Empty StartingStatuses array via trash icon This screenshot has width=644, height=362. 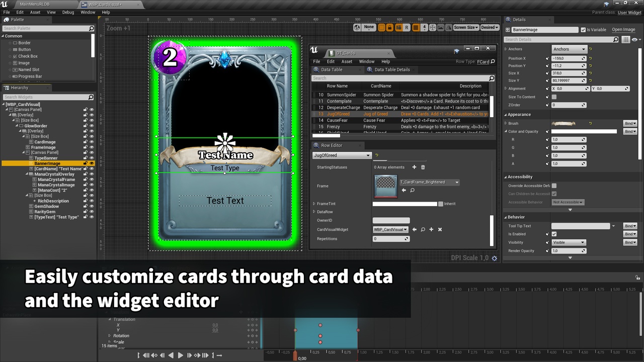point(423,167)
